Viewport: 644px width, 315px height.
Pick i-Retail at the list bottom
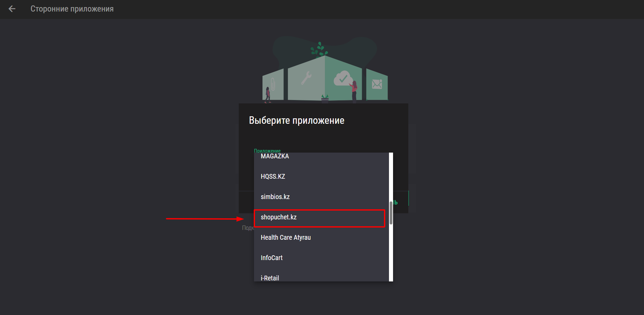click(270, 278)
